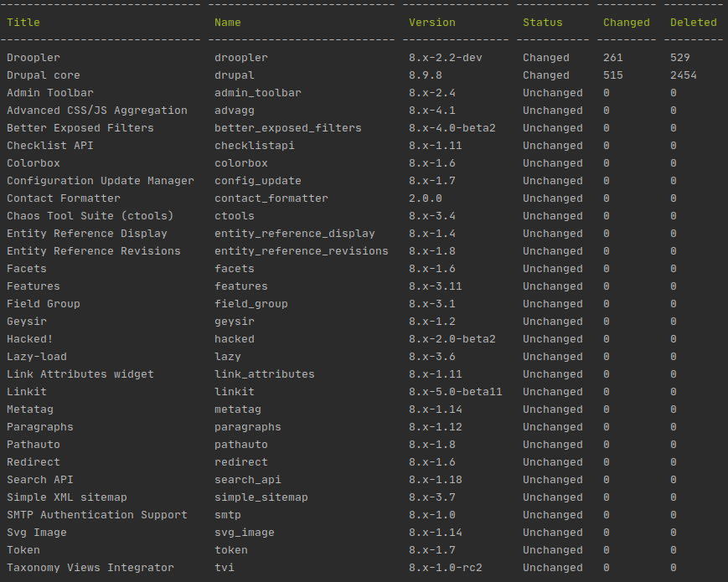The image size is (728, 582).
Task: Click the Status column header
Action: [542, 23]
